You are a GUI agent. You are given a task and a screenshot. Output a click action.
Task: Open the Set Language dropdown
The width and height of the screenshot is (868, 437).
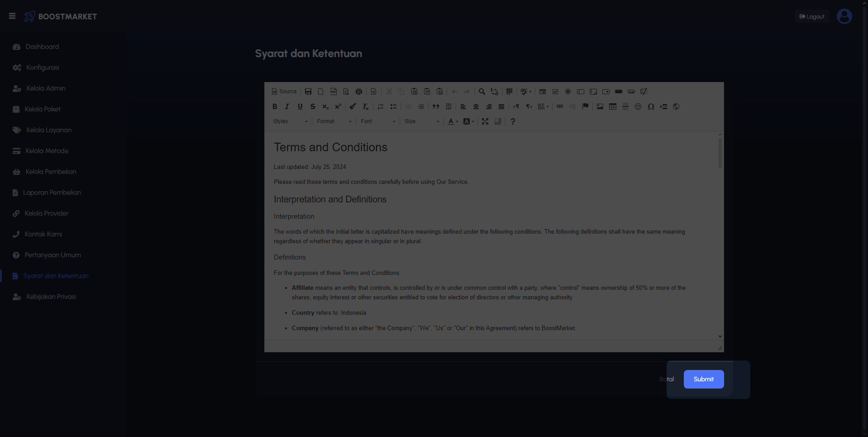click(543, 106)
